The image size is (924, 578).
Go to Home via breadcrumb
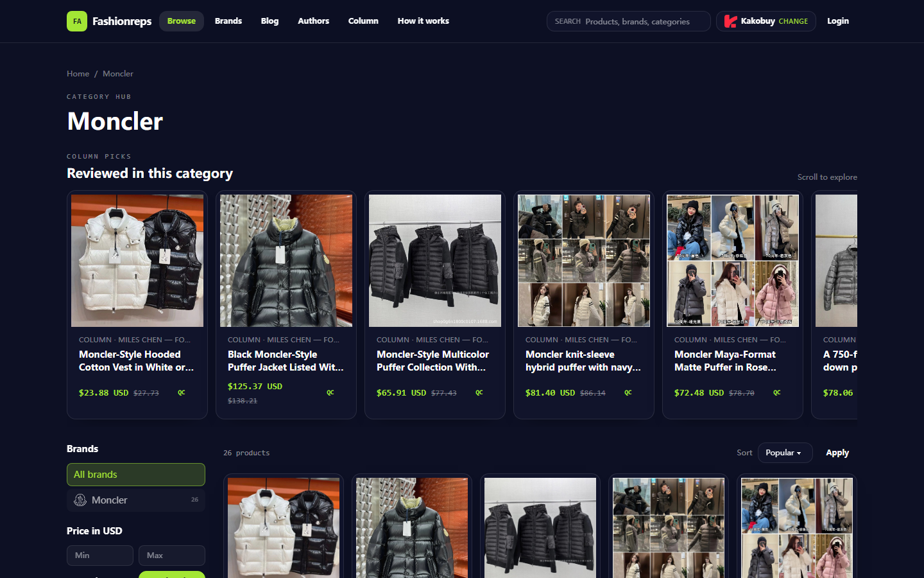tap(78, 74)
